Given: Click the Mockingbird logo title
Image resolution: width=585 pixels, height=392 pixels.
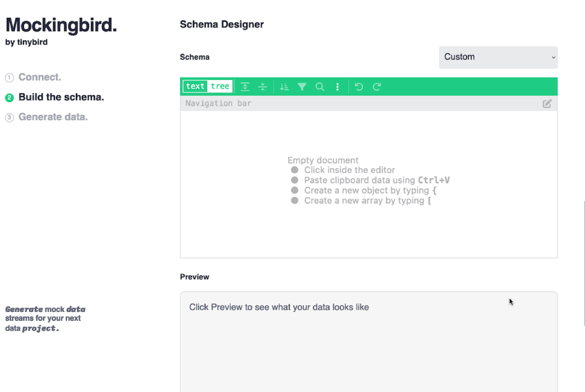Looking at the screenshot, I should 61,25.
